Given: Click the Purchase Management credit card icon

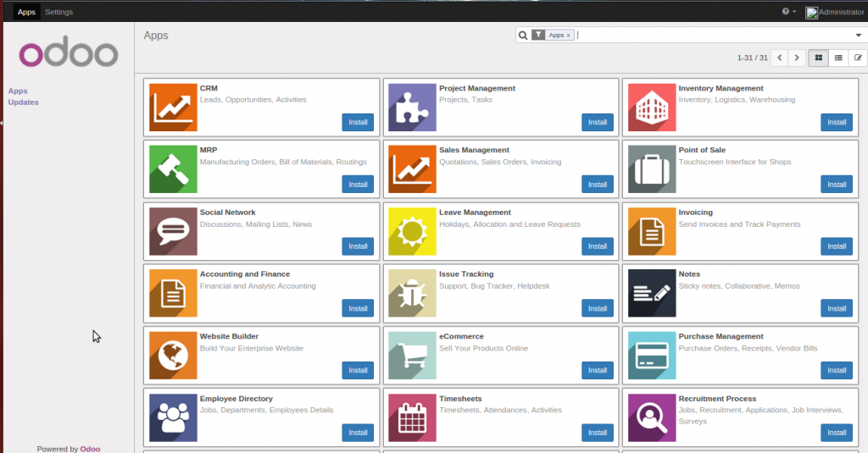Looking at the screenshot, I should point(652,356).
